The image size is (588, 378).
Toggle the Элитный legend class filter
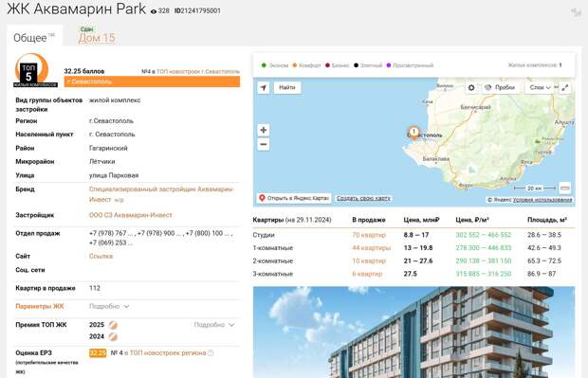click(x=368, y=65)
